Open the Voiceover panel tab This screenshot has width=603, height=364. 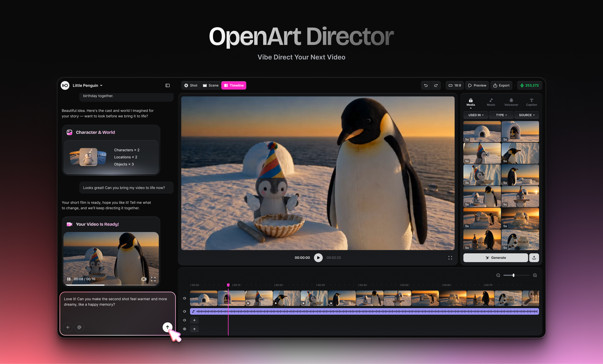click(511, 102)
